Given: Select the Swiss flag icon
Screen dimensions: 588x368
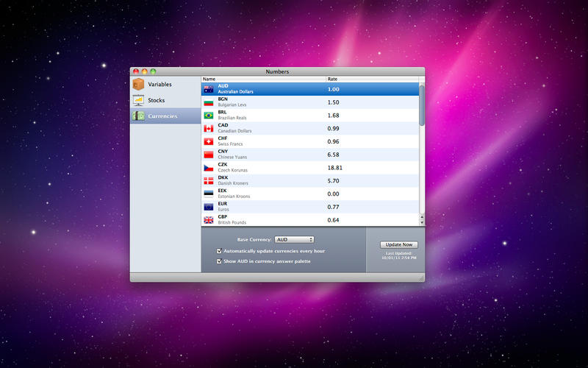Looking at the screenshot, I should coord(209,141).
